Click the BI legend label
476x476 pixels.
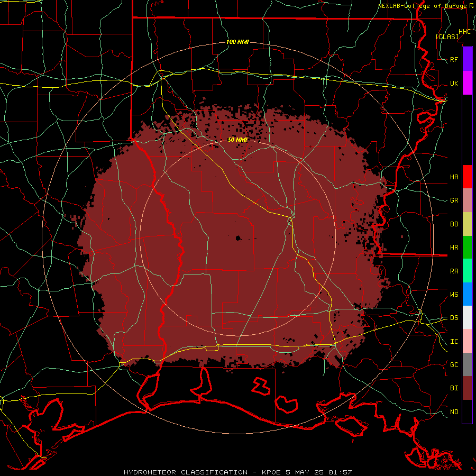coord(454,388)
